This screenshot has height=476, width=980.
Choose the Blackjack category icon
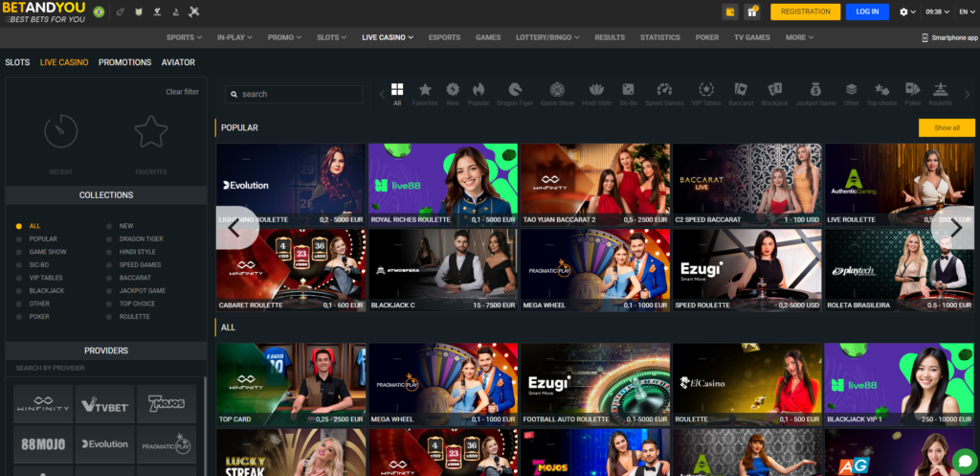point(774,89)
